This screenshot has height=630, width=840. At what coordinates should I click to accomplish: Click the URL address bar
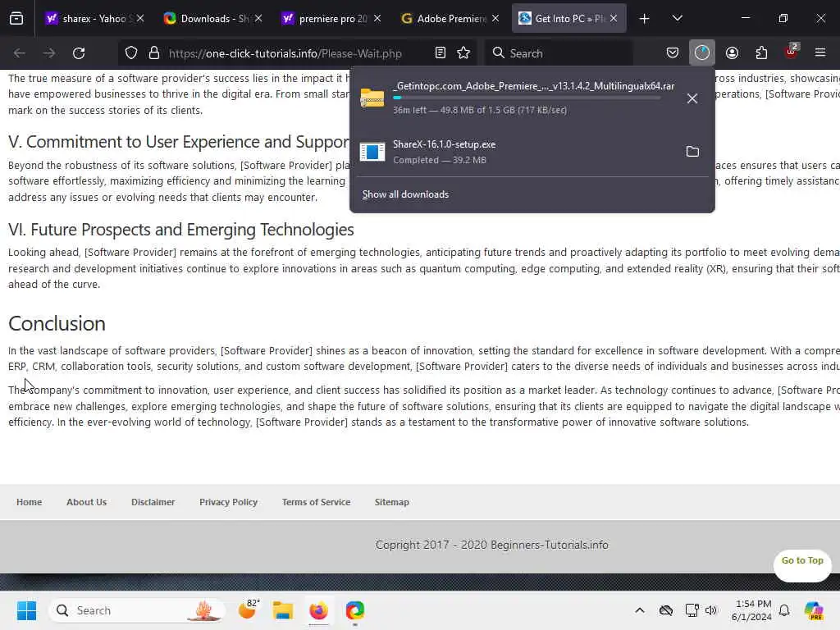297,53
